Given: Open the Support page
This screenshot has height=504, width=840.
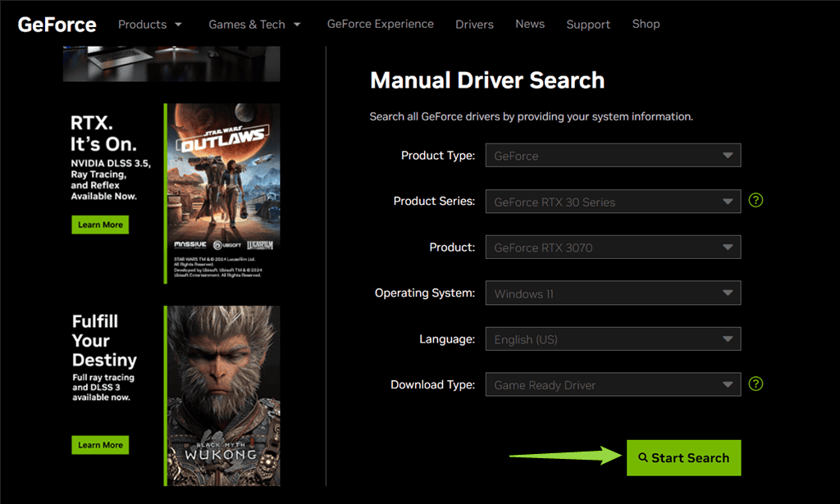Looking at the screenshot, I should tap(587, 25).
